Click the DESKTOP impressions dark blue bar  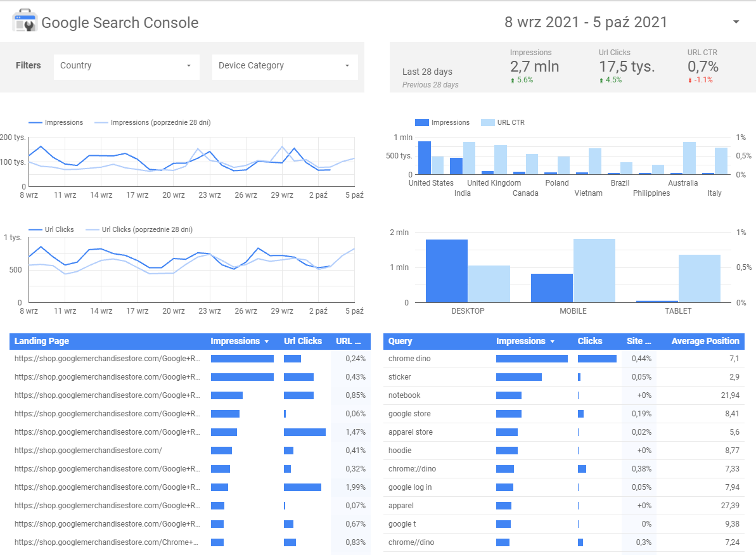(x=446, y=271)
